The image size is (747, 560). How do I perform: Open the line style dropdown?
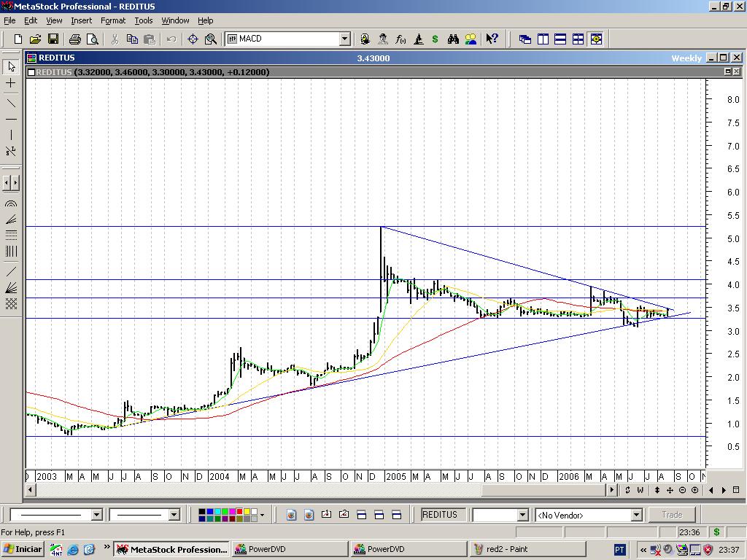tap(97, 515)
